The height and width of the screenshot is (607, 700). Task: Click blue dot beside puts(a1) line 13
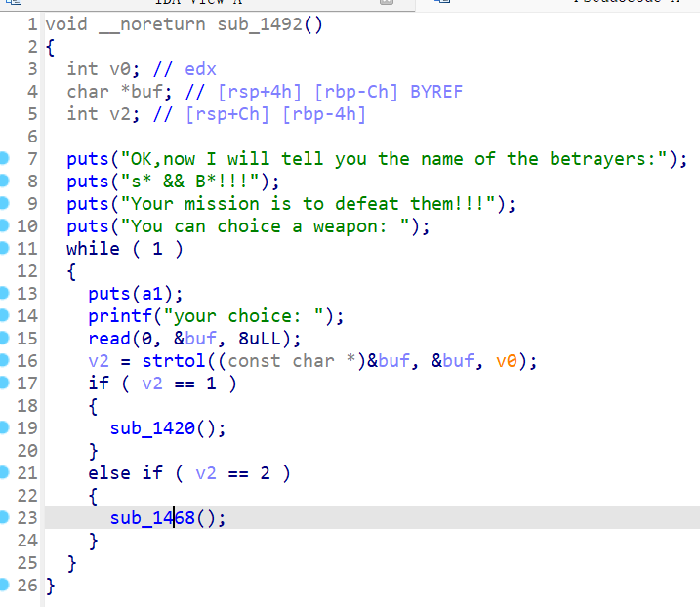6,293
